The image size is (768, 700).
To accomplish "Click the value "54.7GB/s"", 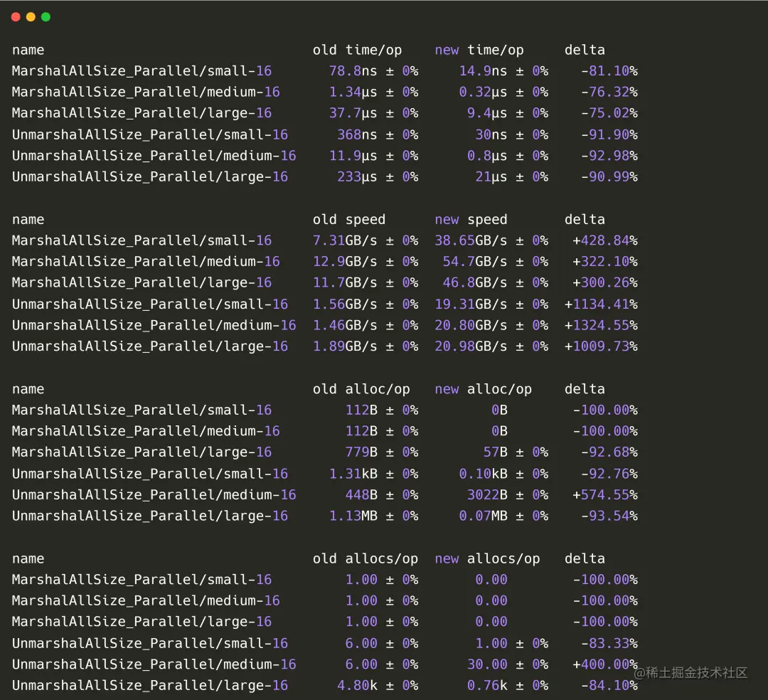I will tap(475, 262).
